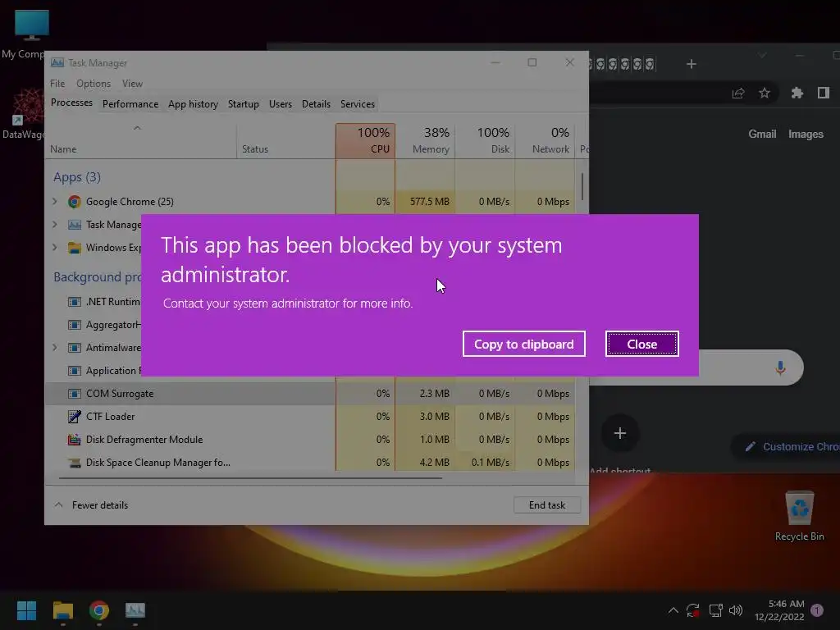Open the Options menu in Task Manager
Image resolution: width=840 pixels, height=630 pixels.
[x=94, y=84]
